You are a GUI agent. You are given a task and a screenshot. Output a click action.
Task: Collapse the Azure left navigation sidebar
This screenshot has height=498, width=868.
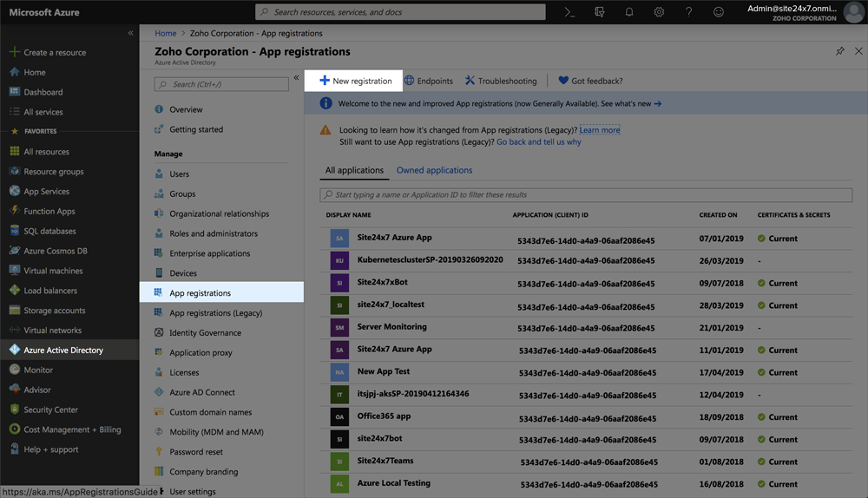click(x=131, y=33)
